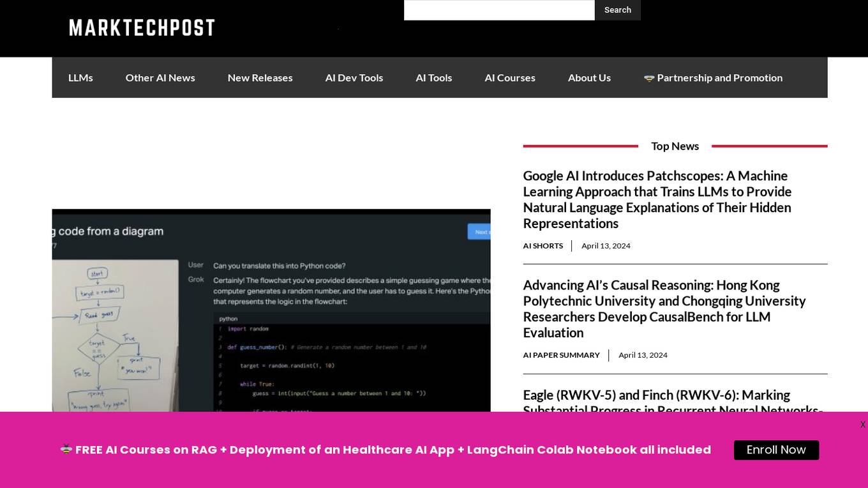Click April 13, 2024 date under Patchscopes
This screenshot has height=488, width=868.
tap(606, 246)
